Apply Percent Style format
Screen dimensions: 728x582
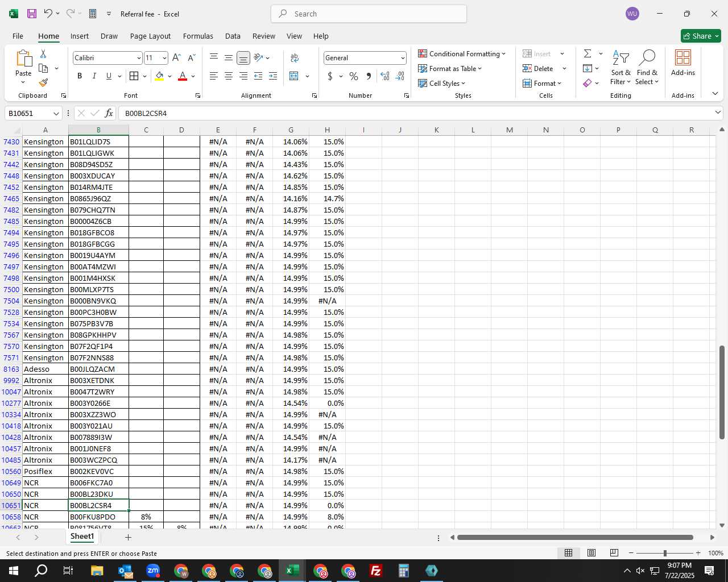tap(354, 76)
